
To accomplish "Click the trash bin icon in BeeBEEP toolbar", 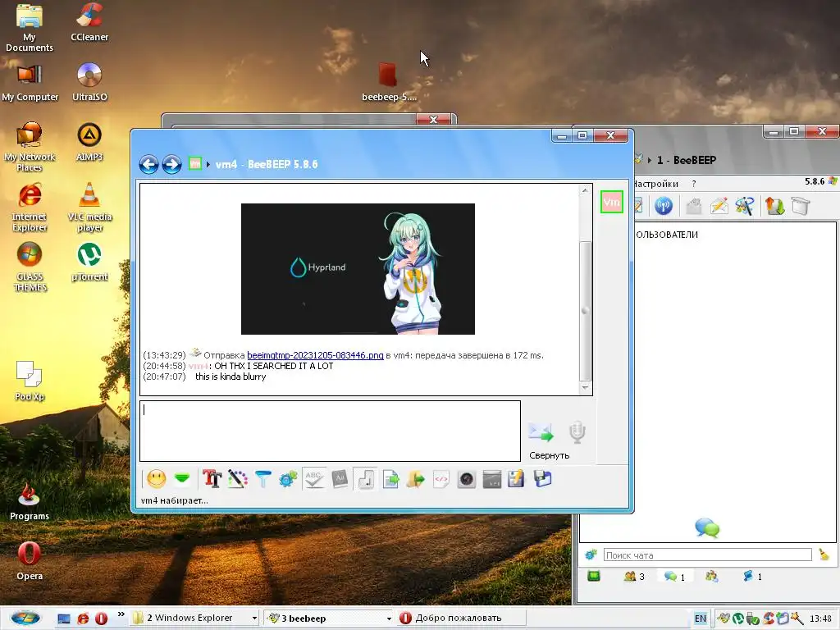I will (x=801, y=206).
